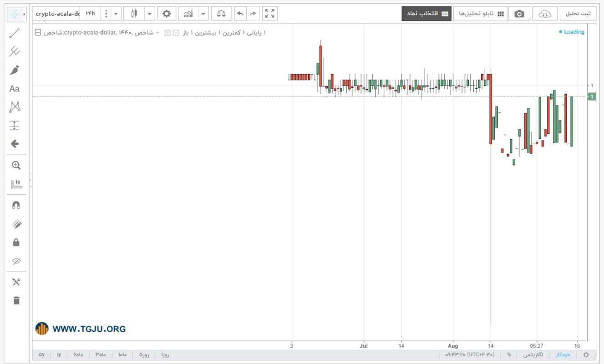This screenshot has width=604, height=364.
Task: Expand cursor tool options arrow
Action: [x=24, y=15]
